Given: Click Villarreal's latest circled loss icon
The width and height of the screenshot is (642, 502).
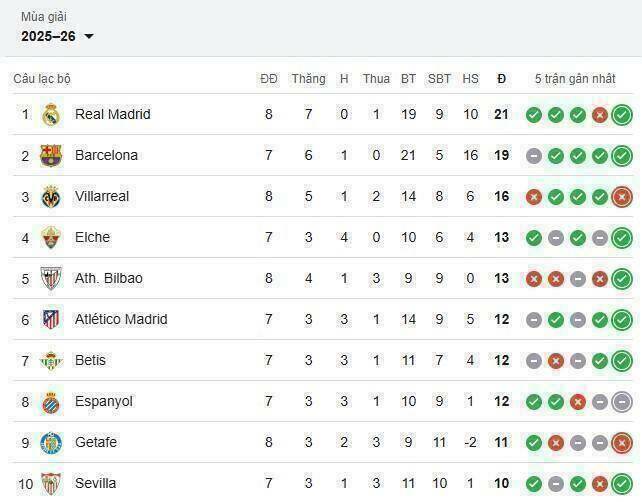Looking at the screenshot, I should tap(622, 197).
